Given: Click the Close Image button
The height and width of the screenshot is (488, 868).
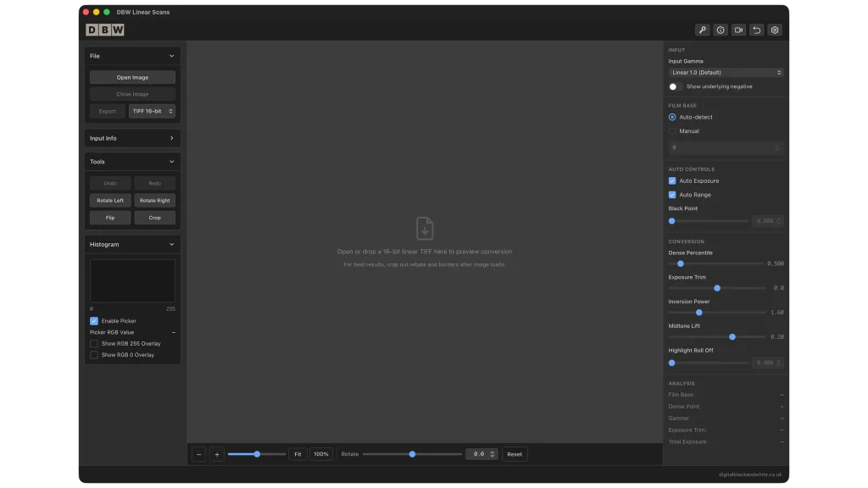Looking at the screenshot, I should click(x=132, y=94).
